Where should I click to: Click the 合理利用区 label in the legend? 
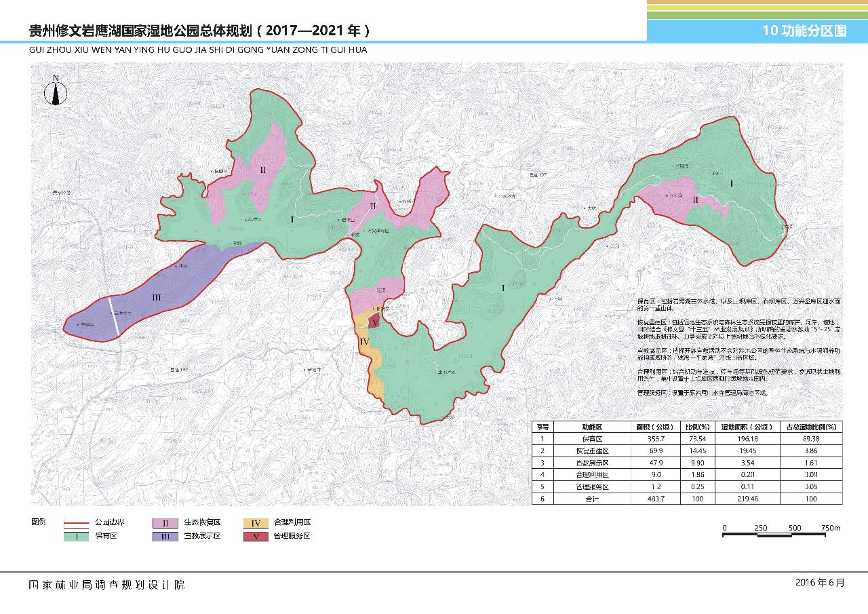[x=292, y=523]
